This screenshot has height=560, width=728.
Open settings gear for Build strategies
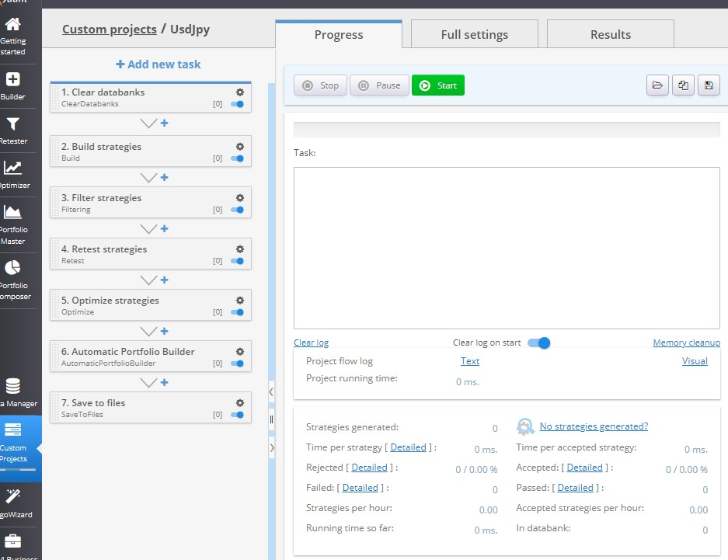click(240, 147)
